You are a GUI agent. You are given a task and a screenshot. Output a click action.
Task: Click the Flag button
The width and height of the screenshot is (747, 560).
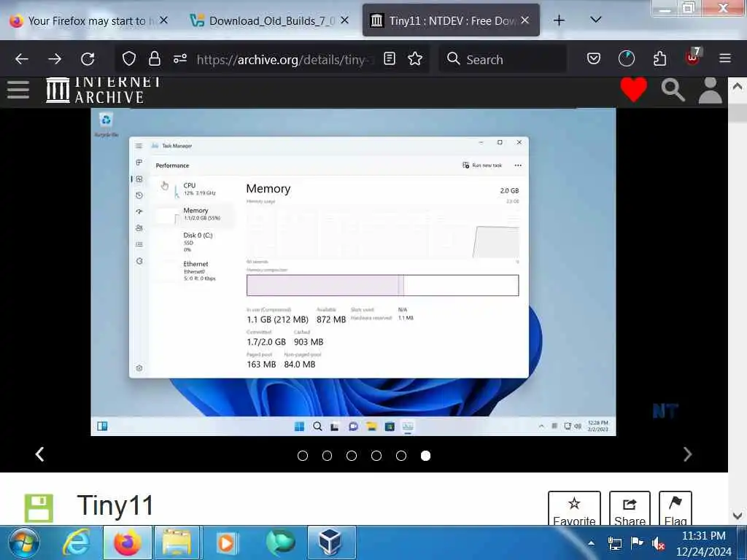pos(675,509)
